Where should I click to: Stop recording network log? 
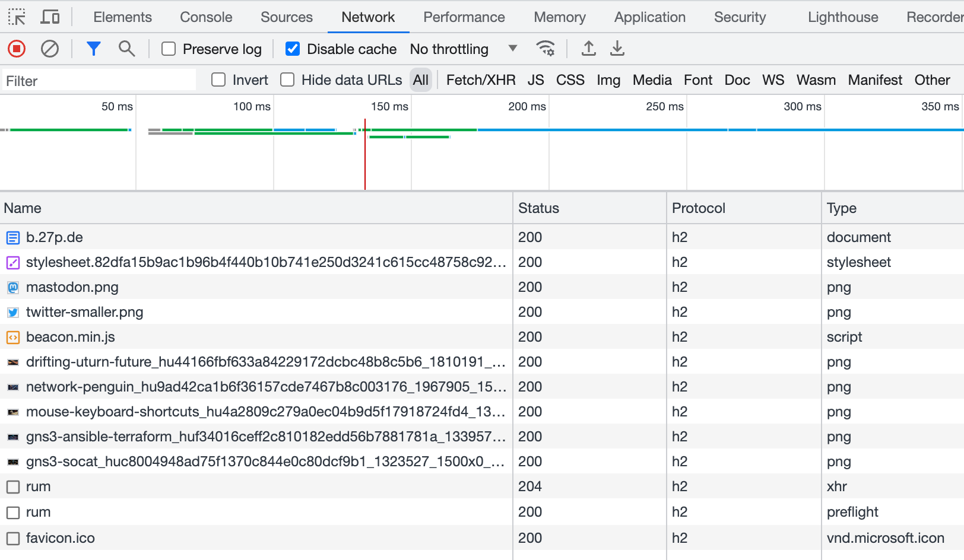pyautogui.click(x=17, y=49)
